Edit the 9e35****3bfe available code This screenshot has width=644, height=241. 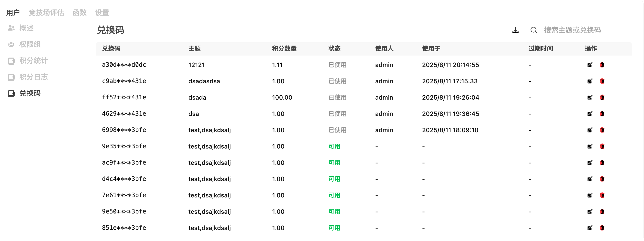(590, 146)
